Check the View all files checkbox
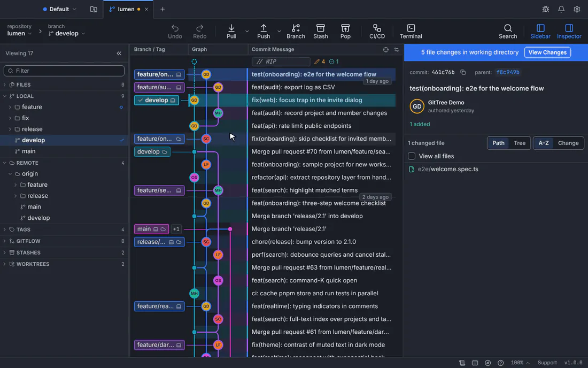This screenshot has width=588, height=368. click(x=412, y=156)
